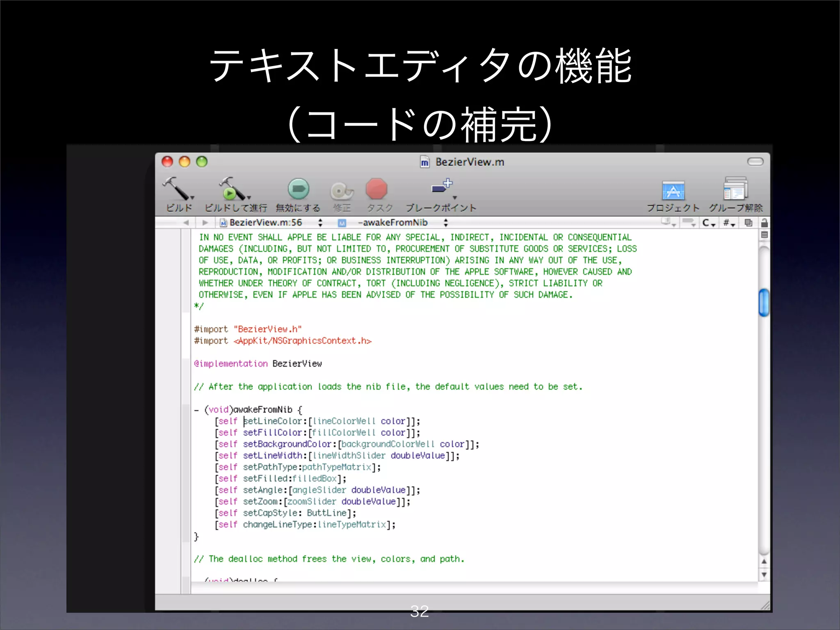
Task: Click the text "setPathType:" in code
Action: tap(272, 467)
